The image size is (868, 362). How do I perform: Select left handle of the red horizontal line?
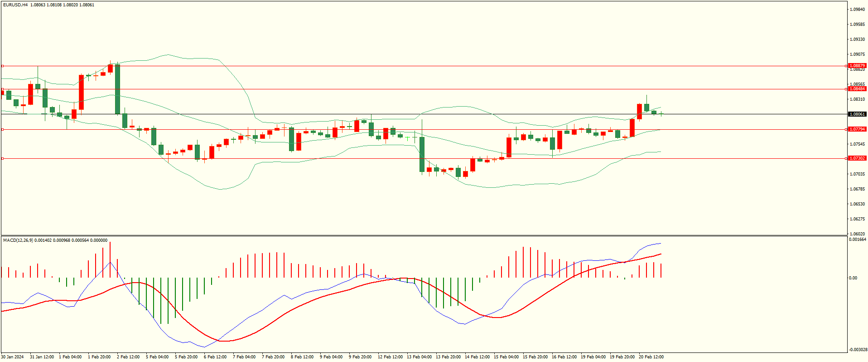tap(2, 89)
